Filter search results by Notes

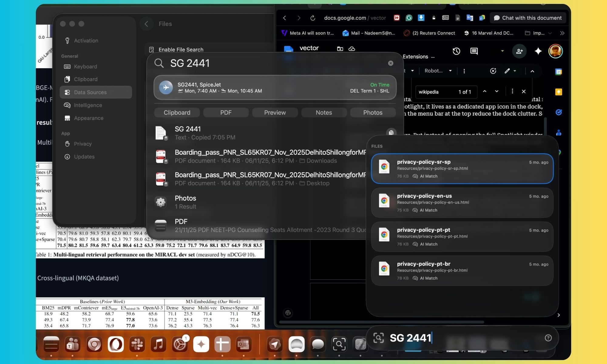[324, 112]
